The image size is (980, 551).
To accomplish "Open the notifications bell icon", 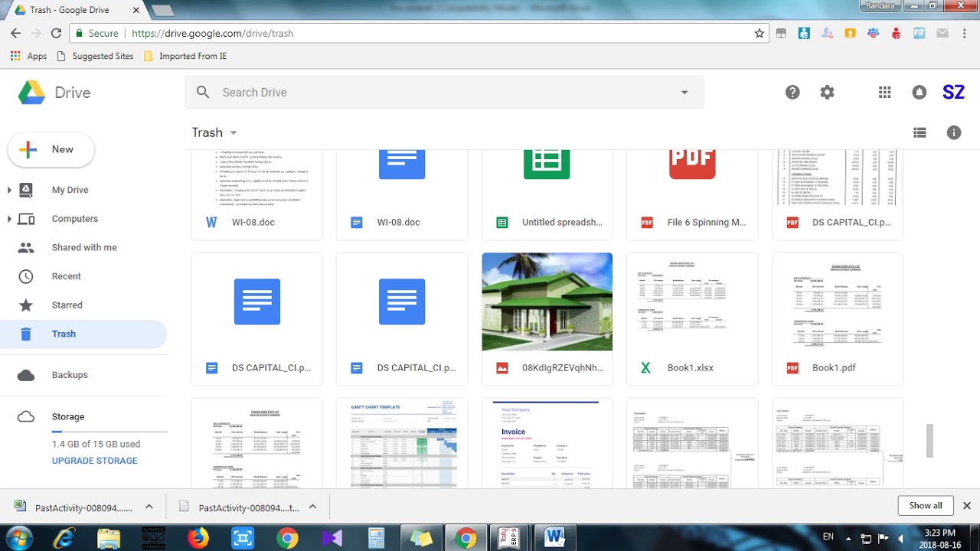I will pyautogui.click(x=920, y=93).
